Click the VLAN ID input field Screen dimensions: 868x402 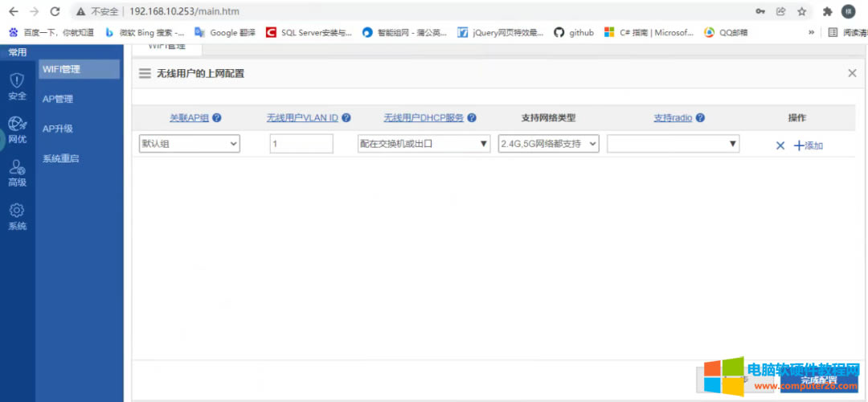coord(301,144)
